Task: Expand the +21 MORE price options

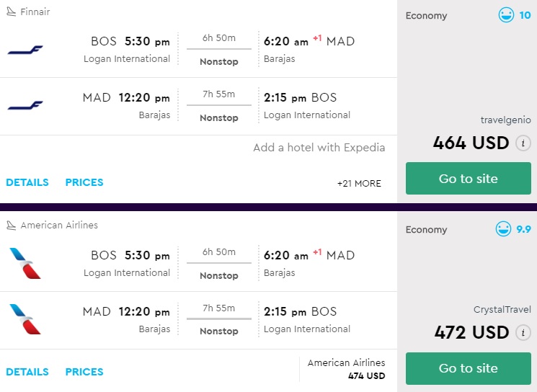Action: click(x=359, y=183)
